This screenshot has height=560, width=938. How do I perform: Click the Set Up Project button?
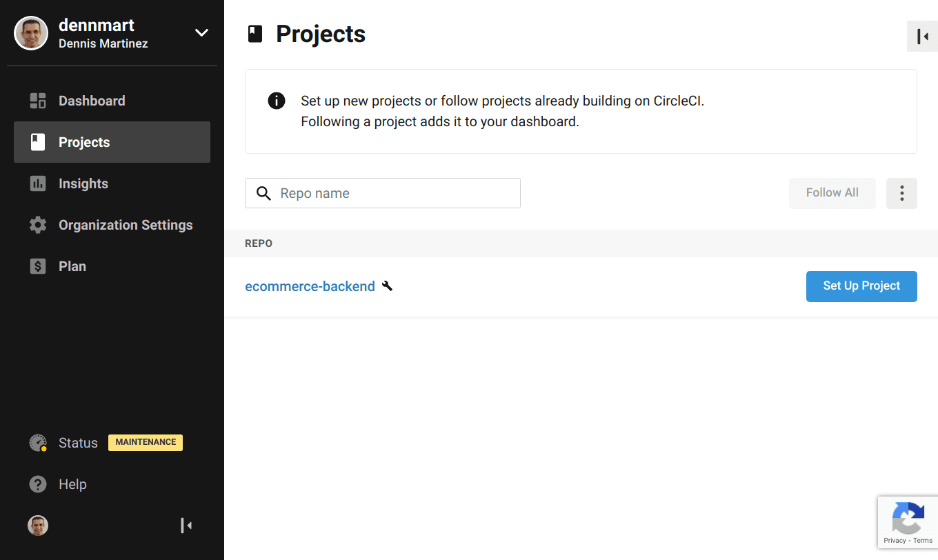[861, 286]
